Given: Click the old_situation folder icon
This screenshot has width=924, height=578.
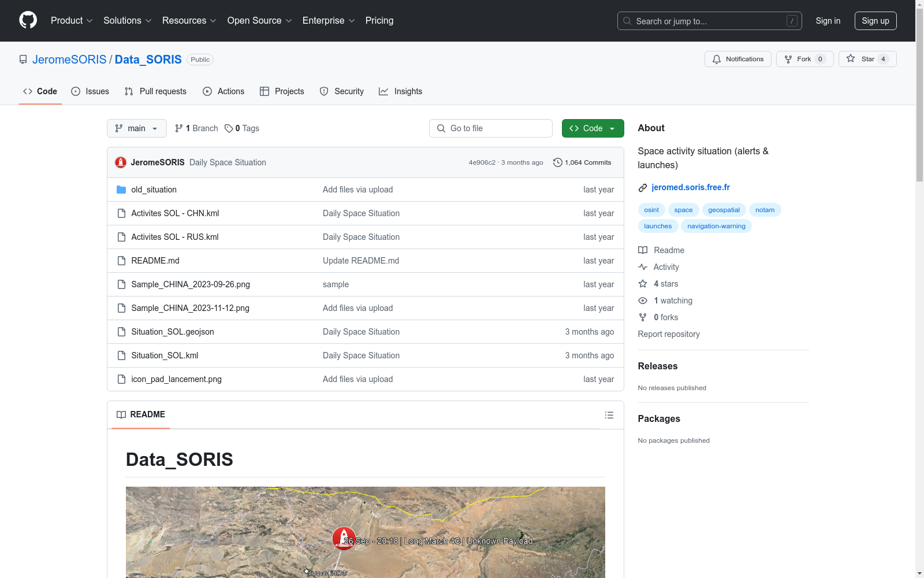Looking at the screenshot, I should click(121, 190).
